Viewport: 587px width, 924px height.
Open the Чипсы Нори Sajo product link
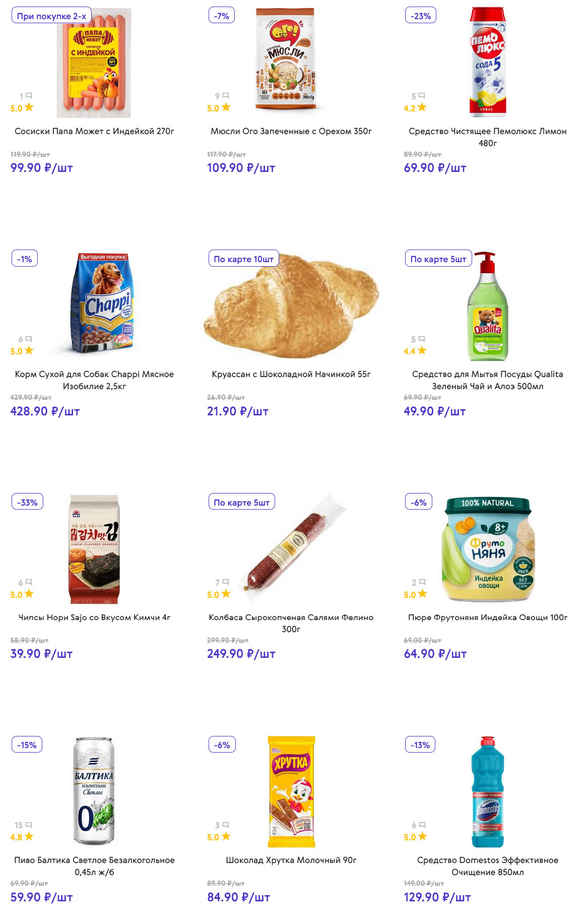point(94,617)
